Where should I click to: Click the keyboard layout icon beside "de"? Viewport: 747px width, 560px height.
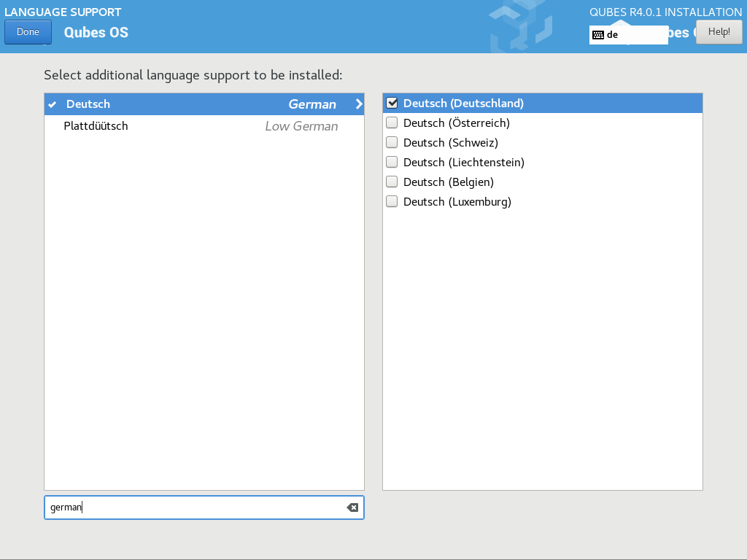pyautogui.click(x=598, y=34)
